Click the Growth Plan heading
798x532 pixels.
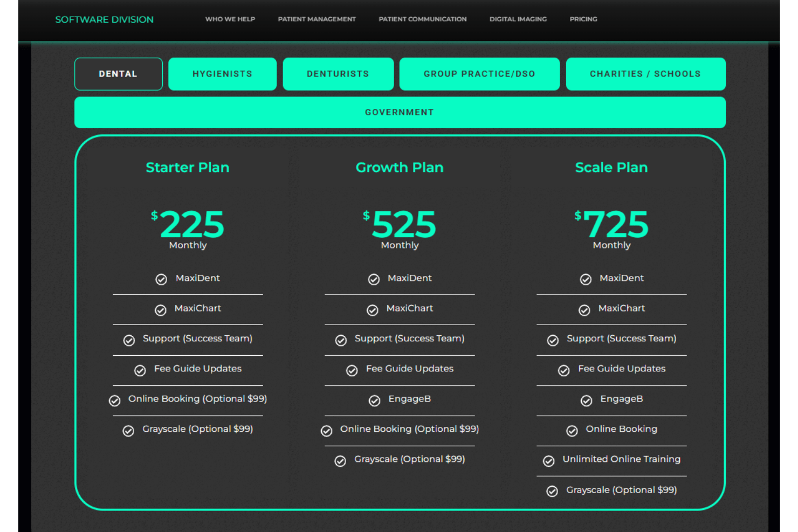point(400,168)
